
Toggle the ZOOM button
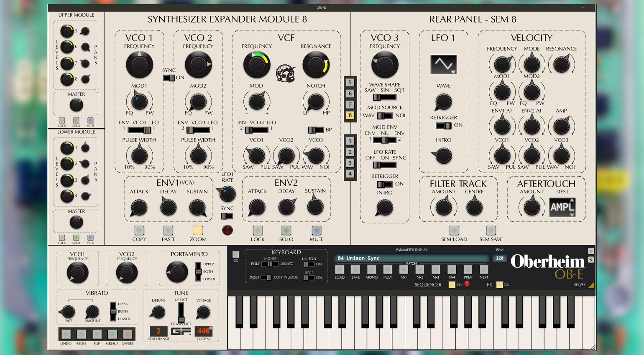tap(198, 231)
